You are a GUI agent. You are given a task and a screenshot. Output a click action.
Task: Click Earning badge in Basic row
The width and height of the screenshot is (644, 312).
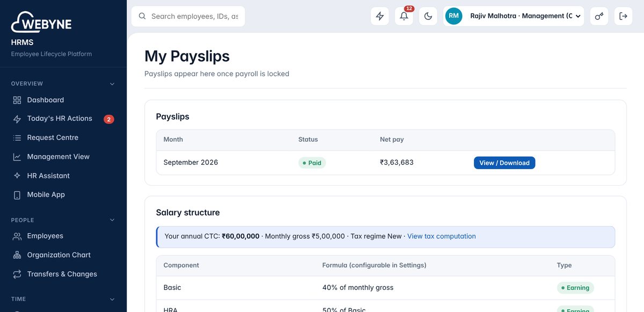(x=575, y=288)
